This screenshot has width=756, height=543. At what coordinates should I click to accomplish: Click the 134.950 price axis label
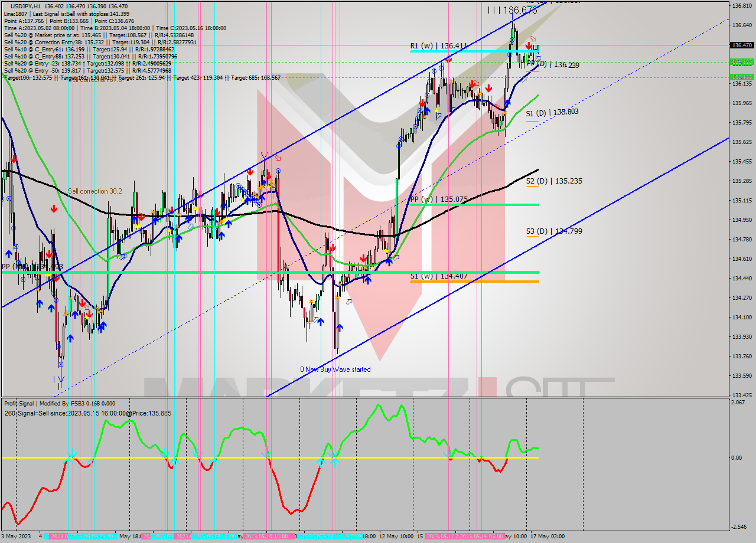coord(742,220)
